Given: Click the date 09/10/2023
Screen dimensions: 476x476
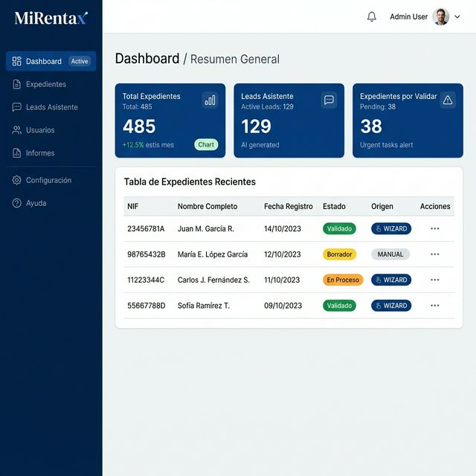Looking at the screenshot, I should pos(283,306).
